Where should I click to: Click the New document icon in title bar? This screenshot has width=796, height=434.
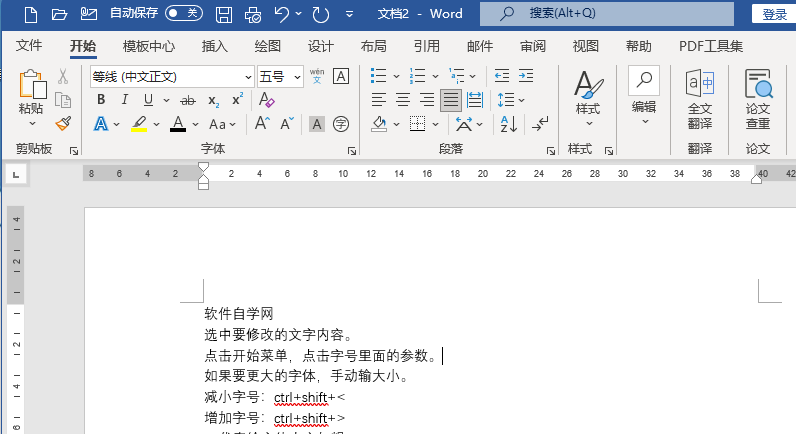click(x=31, y=14)
